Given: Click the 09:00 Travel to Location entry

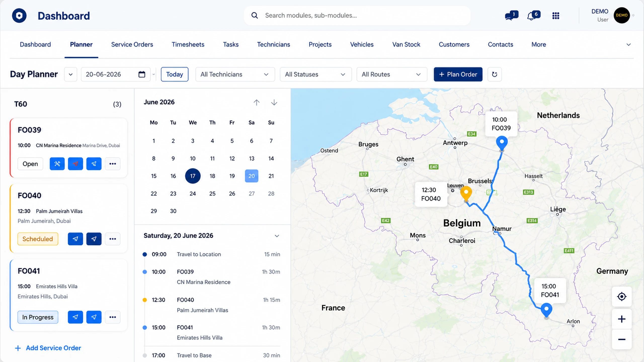Looking at the screenshot, I should tap(211, 254).
